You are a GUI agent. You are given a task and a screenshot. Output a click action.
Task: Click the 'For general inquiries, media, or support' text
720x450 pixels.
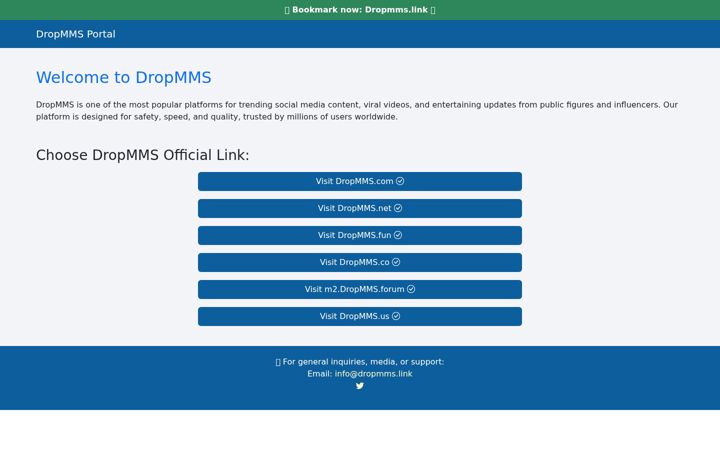point(360,362)
